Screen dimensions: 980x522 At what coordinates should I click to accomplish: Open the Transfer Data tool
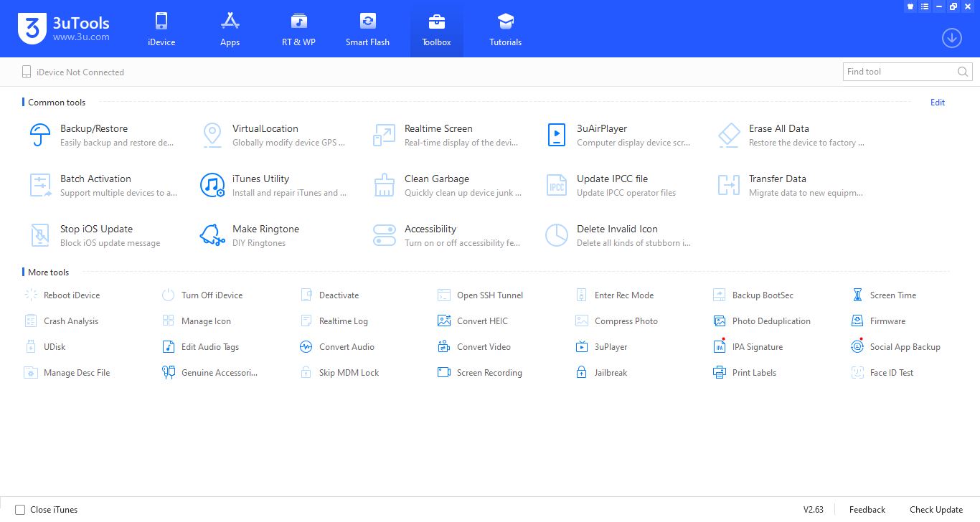pyautogui.click(x=789, y=185)
